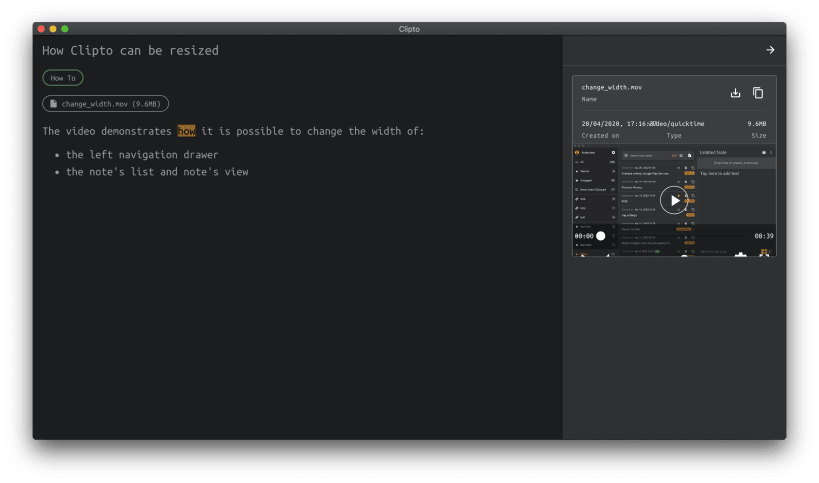Screen dimensions: 819x483
Task: Click the text 'The video demonstrates'
Action: pyautogui.click(x=107, y=131)
